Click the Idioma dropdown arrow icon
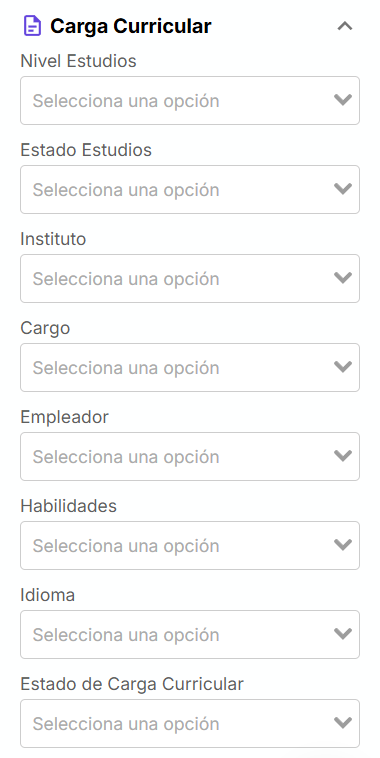Screen dimensions: 380x758 pos(343,634)
